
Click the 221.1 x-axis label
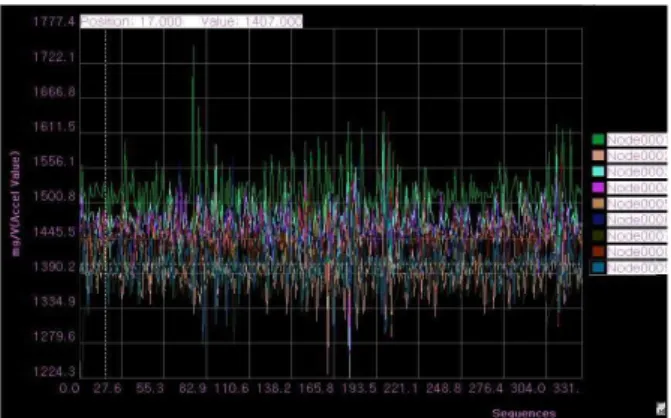pos(401,388)
